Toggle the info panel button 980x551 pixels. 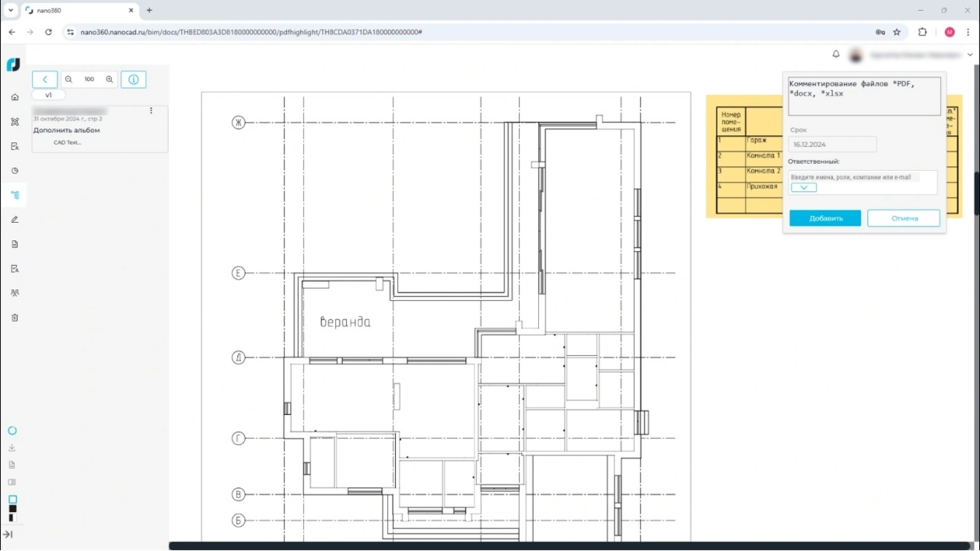pos(133,80)
